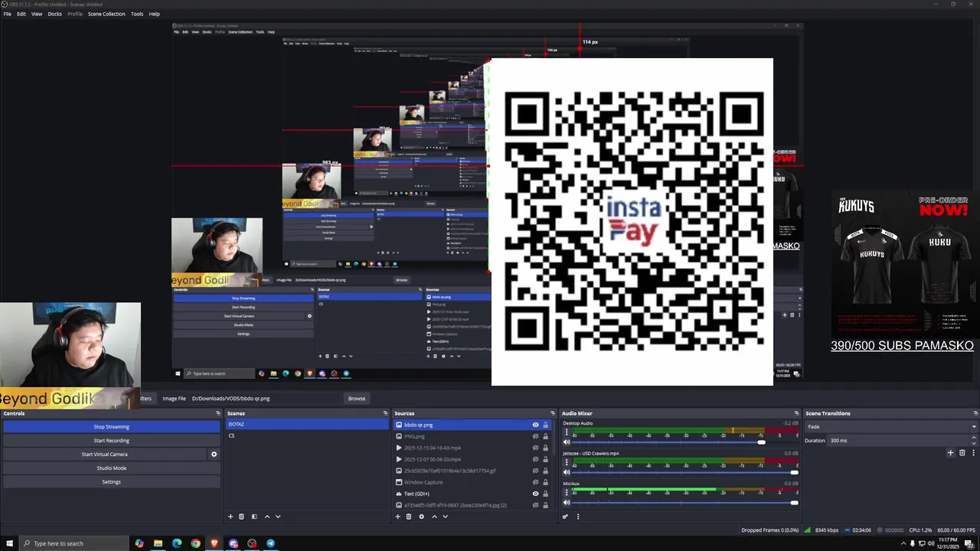
Task: Enter Studio Mode
Action: tap(112, 468)
